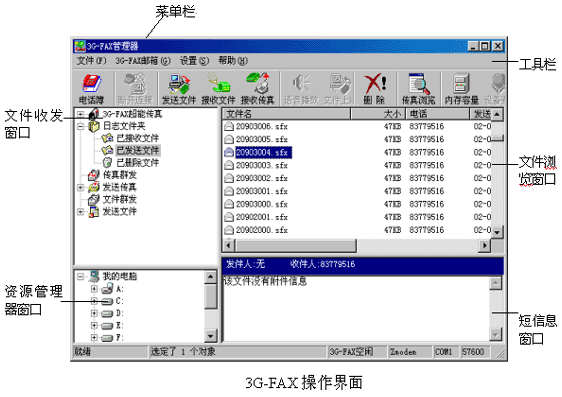Click resource tree scroll down arrow

coord(210,336)
